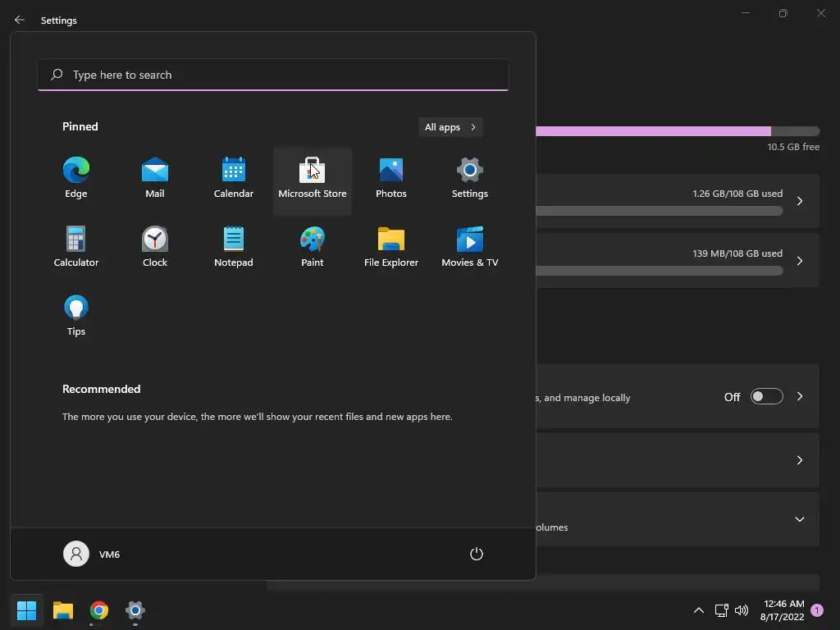Click the Power button in Start menu
Screen dimensions: 840x630
[x=477, y=554]
